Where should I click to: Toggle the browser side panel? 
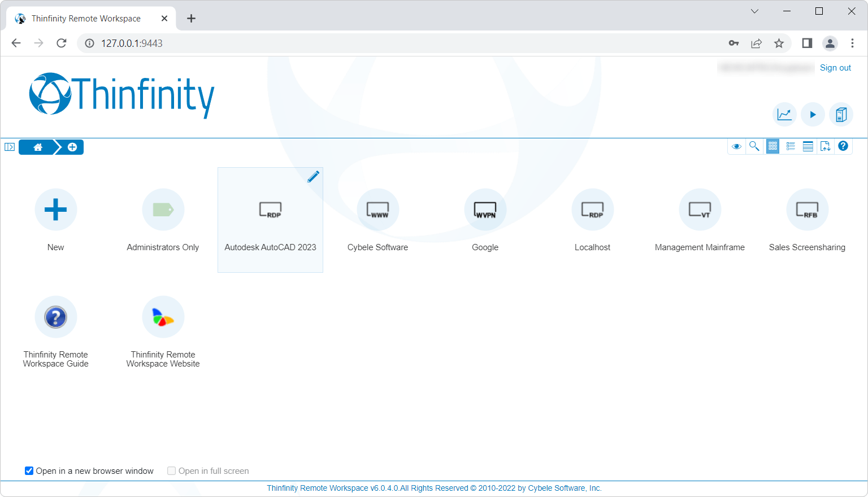pyautogui.click(x=807, y=43)
